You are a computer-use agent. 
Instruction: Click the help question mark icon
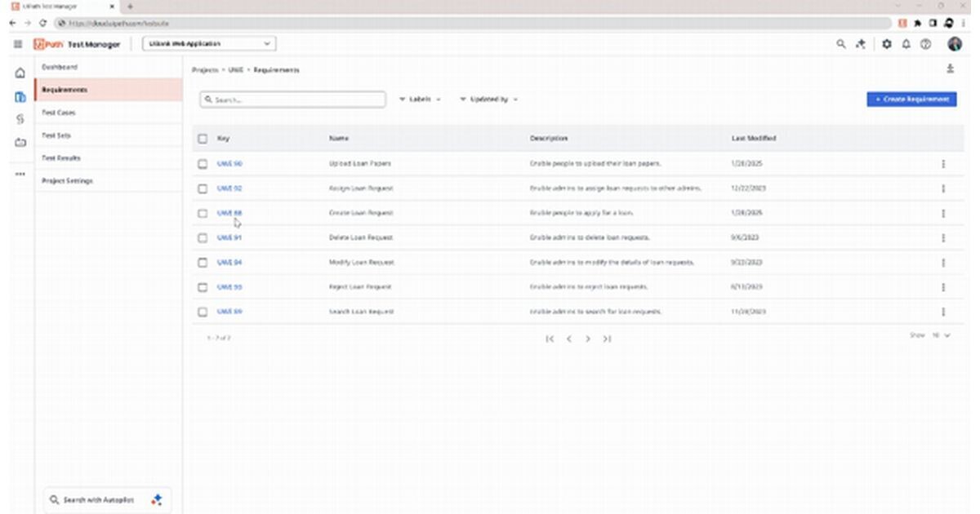[925, 44]
